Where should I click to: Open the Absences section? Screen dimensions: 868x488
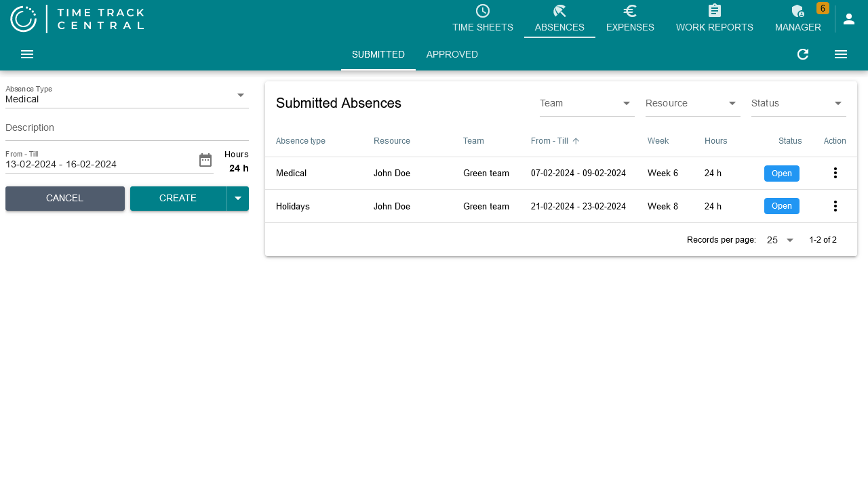(x=559, y=19)
